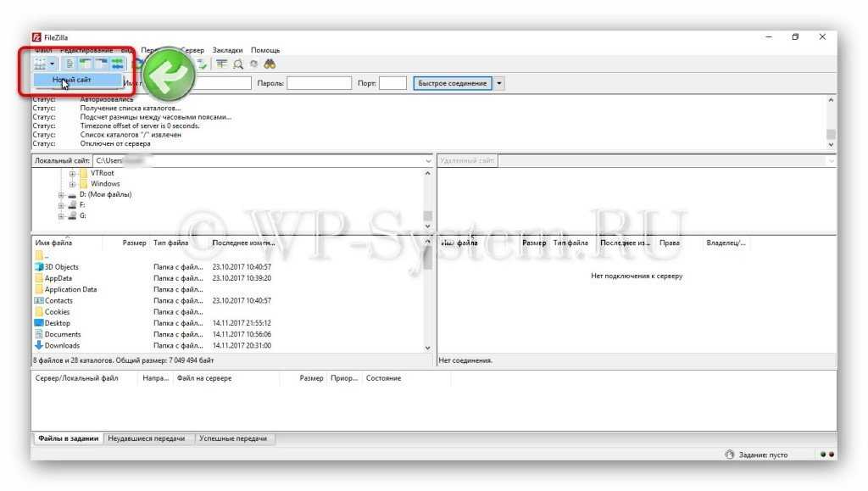868x491 pixels.
Task: Choose 'Новый сайт' from the dropdown menu
Action: click(x=72, y=80)
